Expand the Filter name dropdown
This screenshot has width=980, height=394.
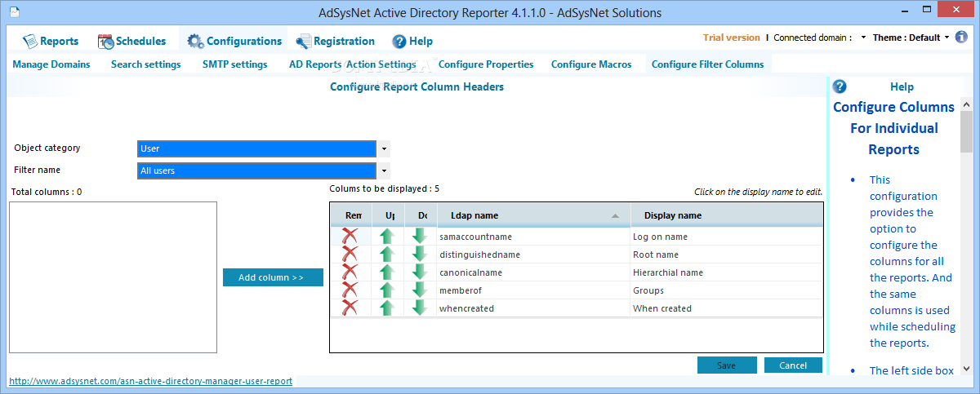pos(385,170)
